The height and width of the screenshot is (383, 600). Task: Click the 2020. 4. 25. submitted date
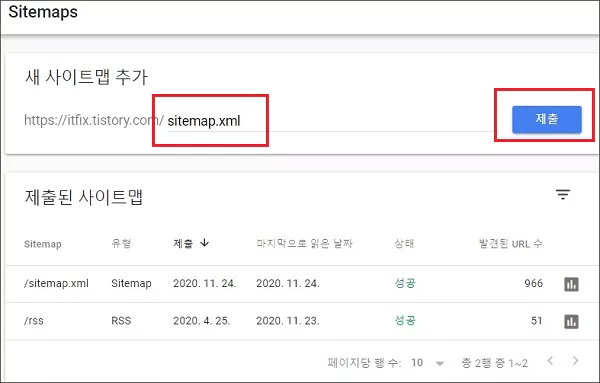click(x=202, y=321)
